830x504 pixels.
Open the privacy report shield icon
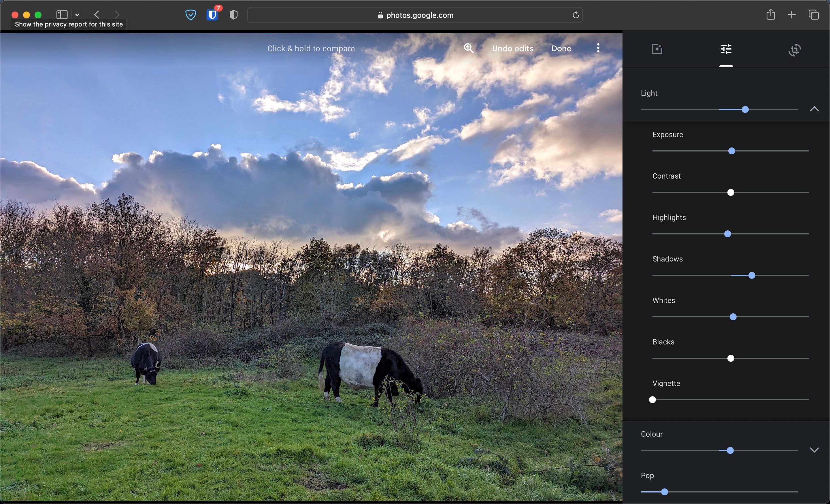point(191,15)
